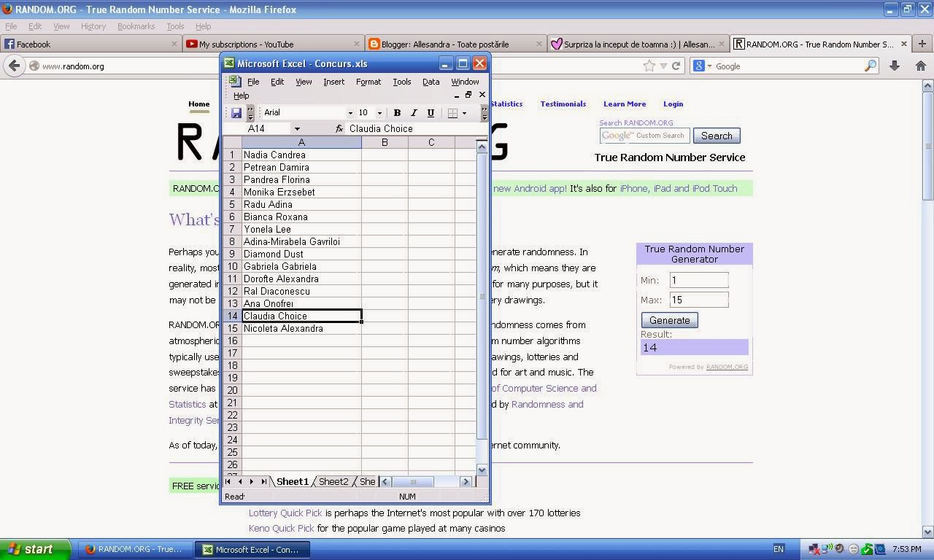934x560 pixels.
Task: Switch to the Sheet2 tab
Action: pyautogui.click(x=333, y=481)
